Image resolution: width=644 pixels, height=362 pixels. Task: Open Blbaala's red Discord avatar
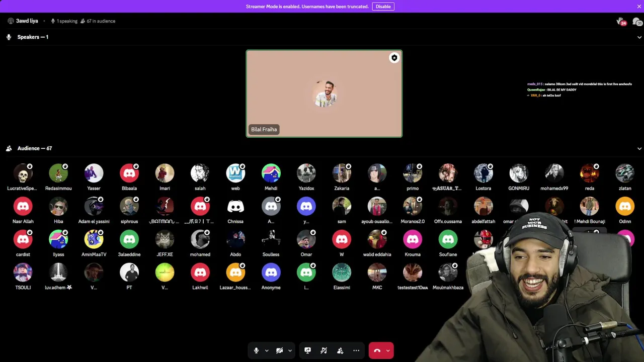[129, 173]
